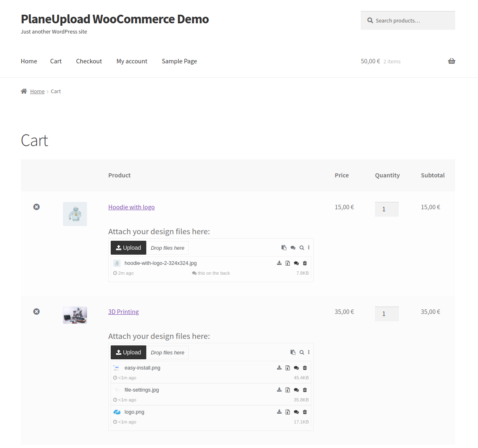Screen dimensions: 478x448
Task: Download the logo.png file
Action: pyautogui.click(x=279, y=412)
